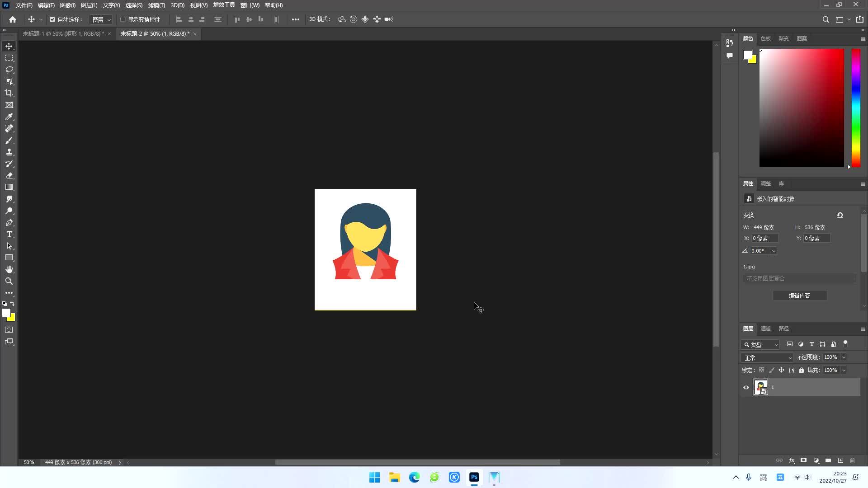Activate the Crop tool
The width and height of the screenshot is (868, 488).
[9, 93]
